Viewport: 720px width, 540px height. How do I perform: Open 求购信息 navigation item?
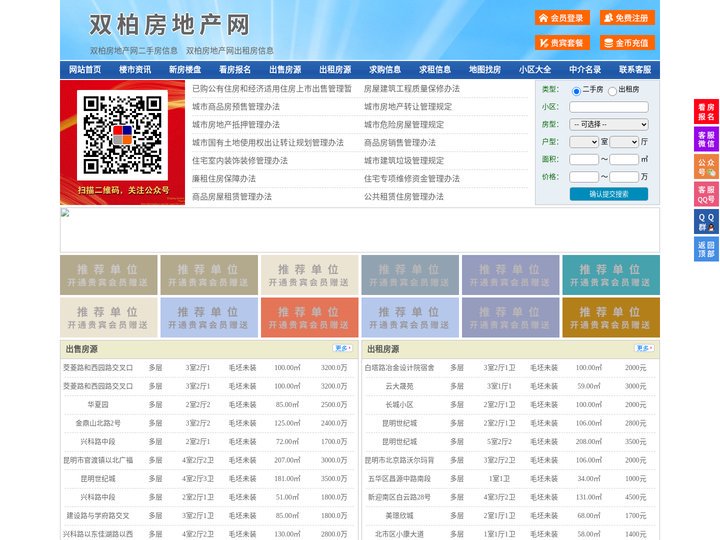click(x=385, y=70)
